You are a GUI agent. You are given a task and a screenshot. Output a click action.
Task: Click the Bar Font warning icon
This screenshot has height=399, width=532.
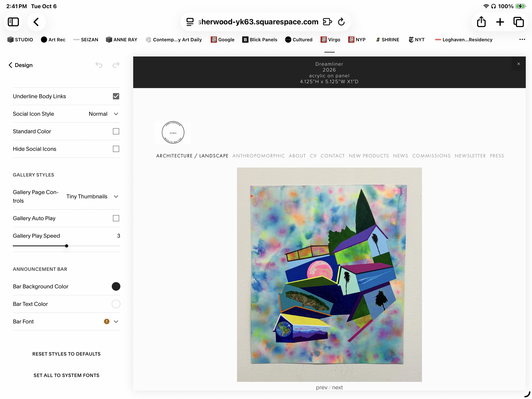pos(107,321)
